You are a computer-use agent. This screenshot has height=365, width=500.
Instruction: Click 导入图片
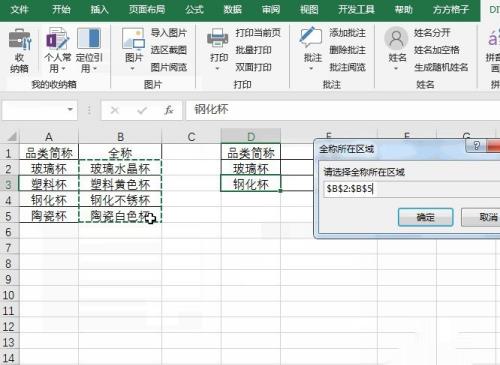[x=169, y=33]
